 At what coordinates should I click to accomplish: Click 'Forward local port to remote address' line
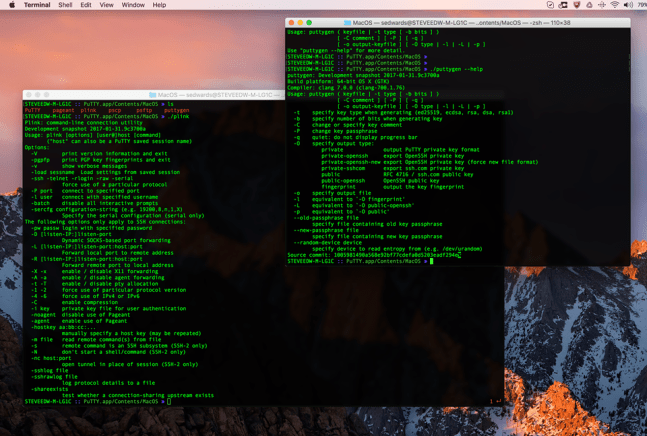click(118, 252)
